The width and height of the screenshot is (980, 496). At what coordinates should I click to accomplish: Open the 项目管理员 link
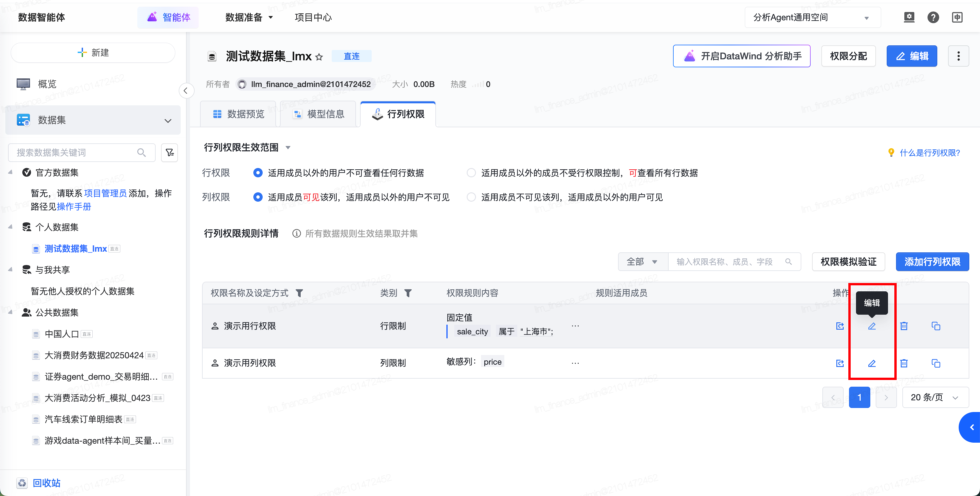105,193
